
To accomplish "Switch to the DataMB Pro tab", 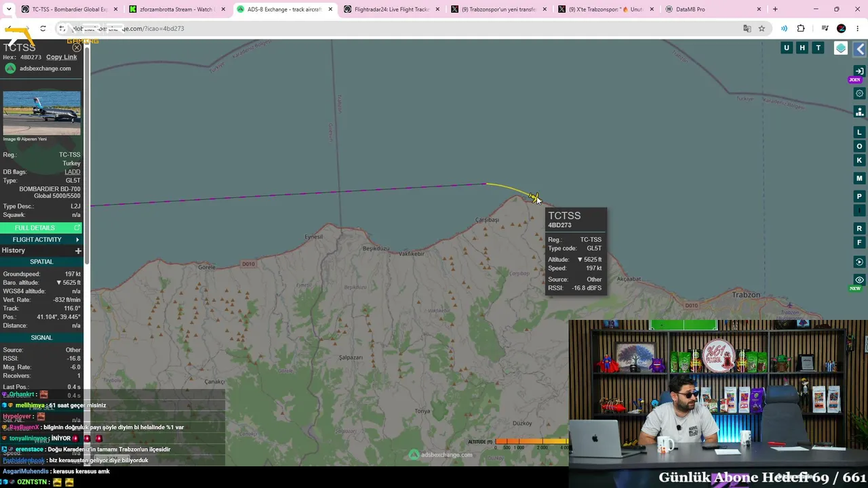I will tap(712, 9).
